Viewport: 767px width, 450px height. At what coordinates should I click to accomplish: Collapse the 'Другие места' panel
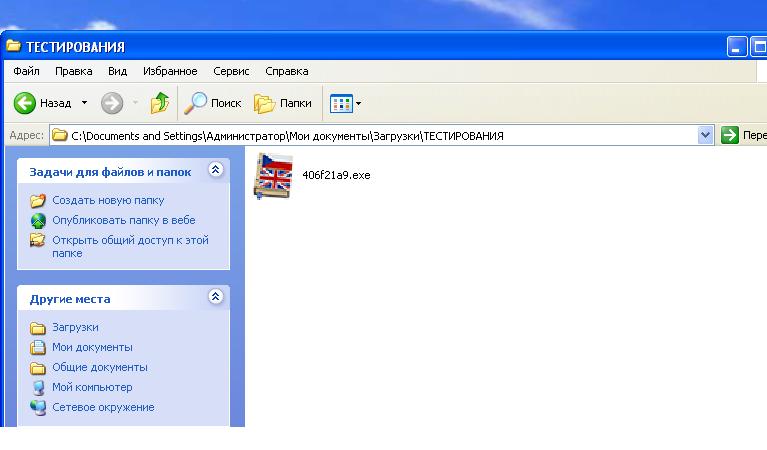pyautogui.click(x=215, y=297)
